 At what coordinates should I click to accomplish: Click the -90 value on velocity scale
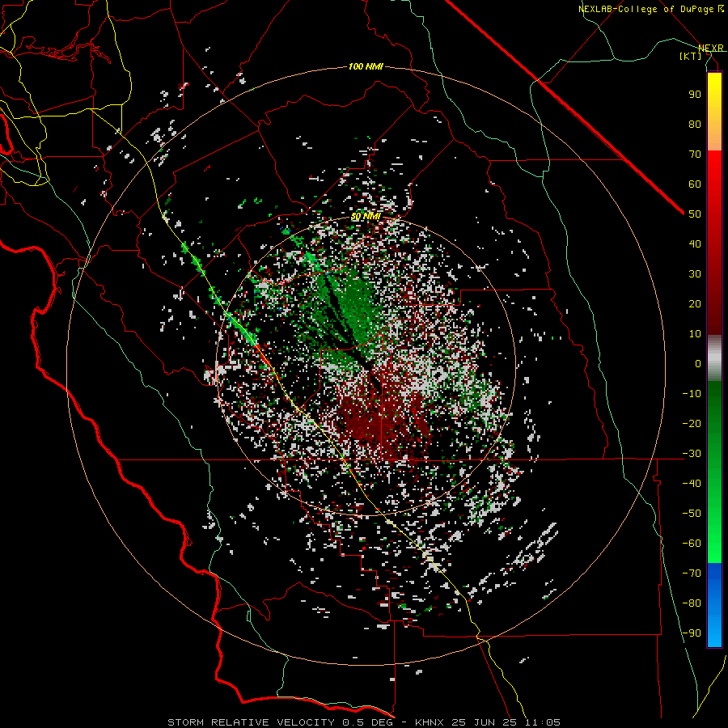pos(692,633)
